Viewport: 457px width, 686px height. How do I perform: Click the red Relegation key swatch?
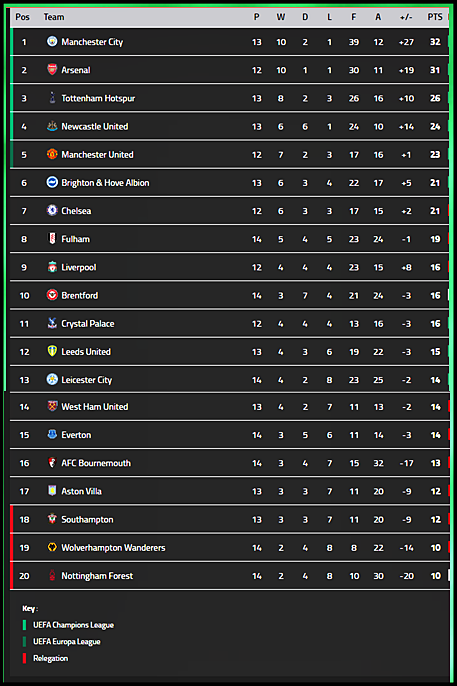(24, 658)
